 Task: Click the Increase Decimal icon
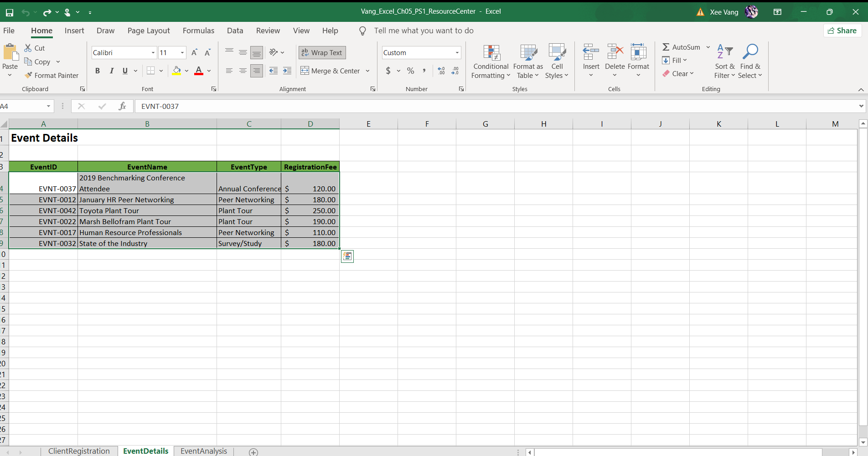pos(441,71)
